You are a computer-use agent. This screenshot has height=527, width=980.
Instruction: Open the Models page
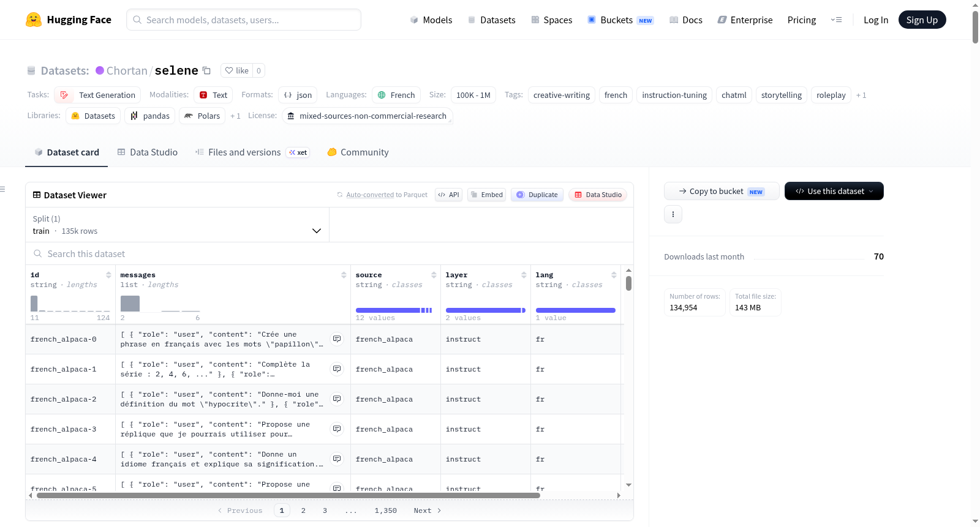click(431, 20)
